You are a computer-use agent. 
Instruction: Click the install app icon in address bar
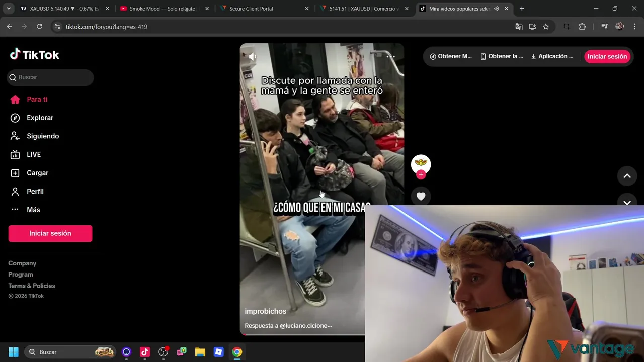point(532,27)
